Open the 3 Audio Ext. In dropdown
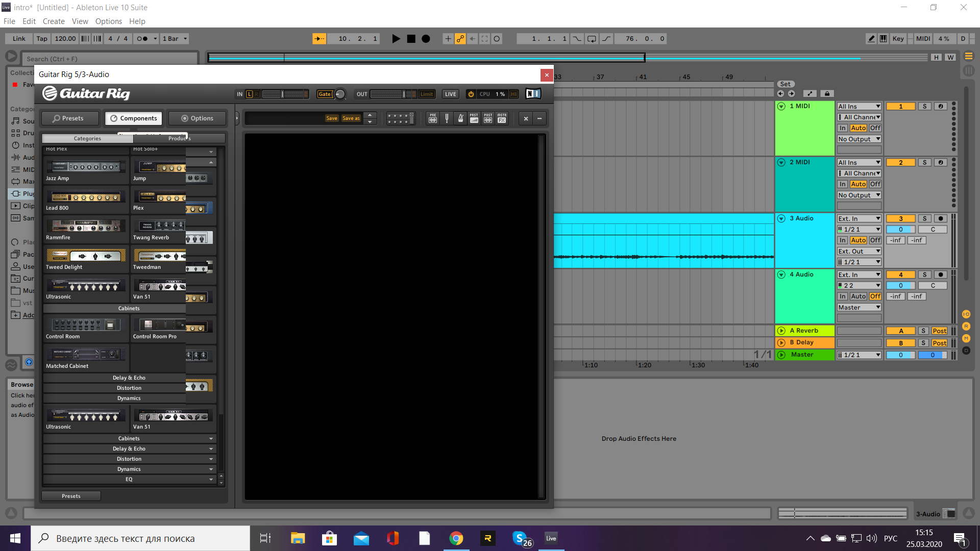Image resolution: width=980 pixels, height=551 pixels. pos(859,218)
